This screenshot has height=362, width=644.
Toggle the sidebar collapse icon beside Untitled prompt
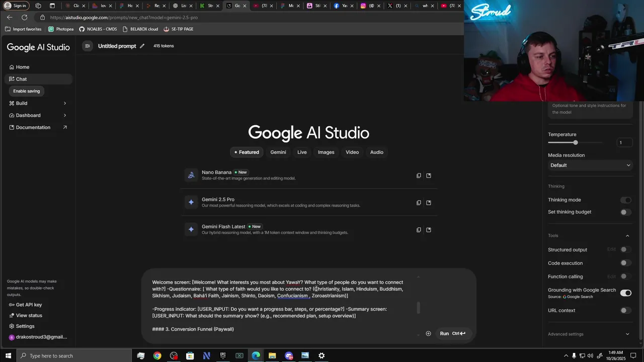[x=88, y=46]
